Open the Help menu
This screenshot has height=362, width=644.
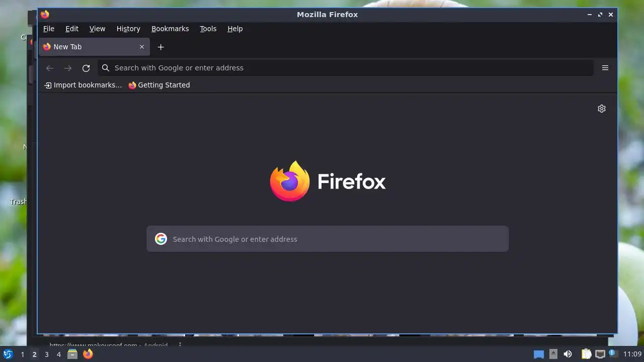click(235, 29)
